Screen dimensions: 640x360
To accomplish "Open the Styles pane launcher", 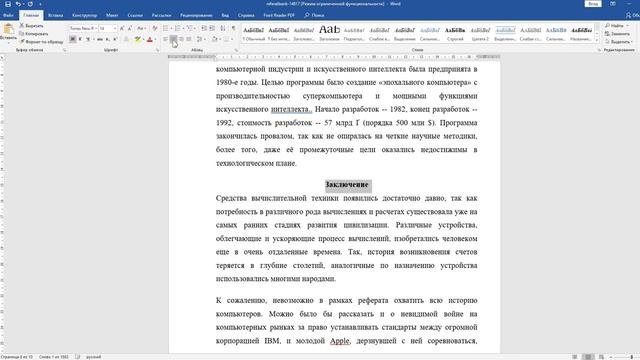I will click(x=599, y=50).
